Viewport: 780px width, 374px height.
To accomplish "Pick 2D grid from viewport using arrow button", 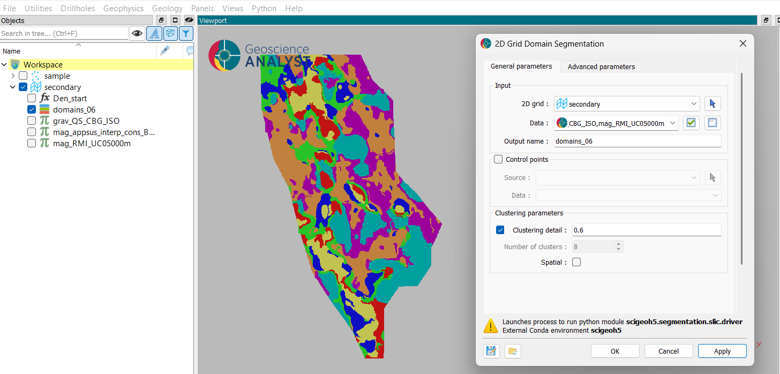I will [x=712, y=104].
